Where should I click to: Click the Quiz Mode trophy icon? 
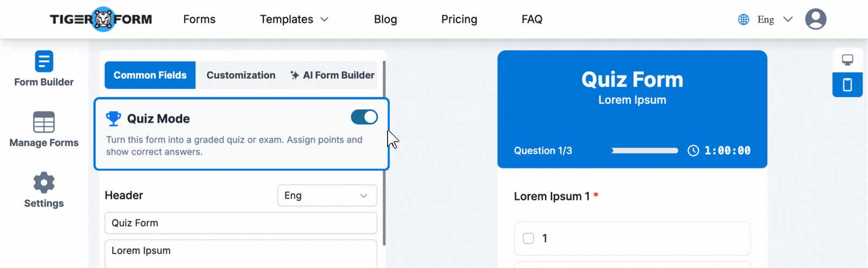pyautogui.click(x=113, y=119)
